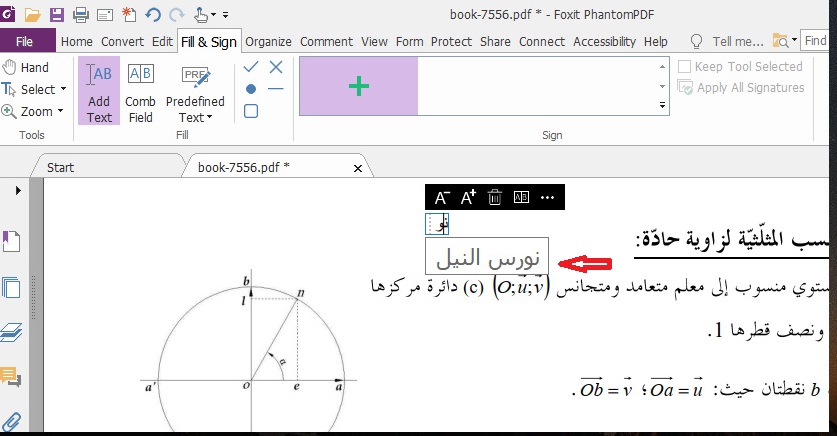Increase text size with A+ button
Screen dimensions: 837x436
pyautogui.click(x=468, y=198)
